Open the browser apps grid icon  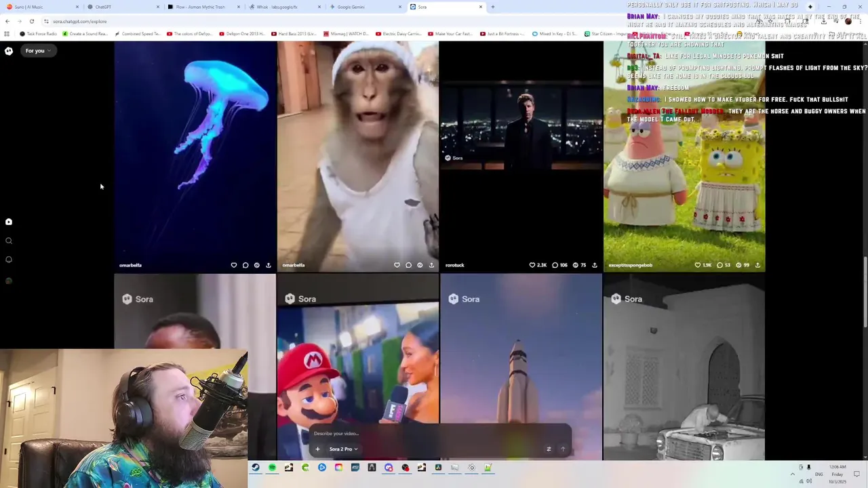coord(7,33)
